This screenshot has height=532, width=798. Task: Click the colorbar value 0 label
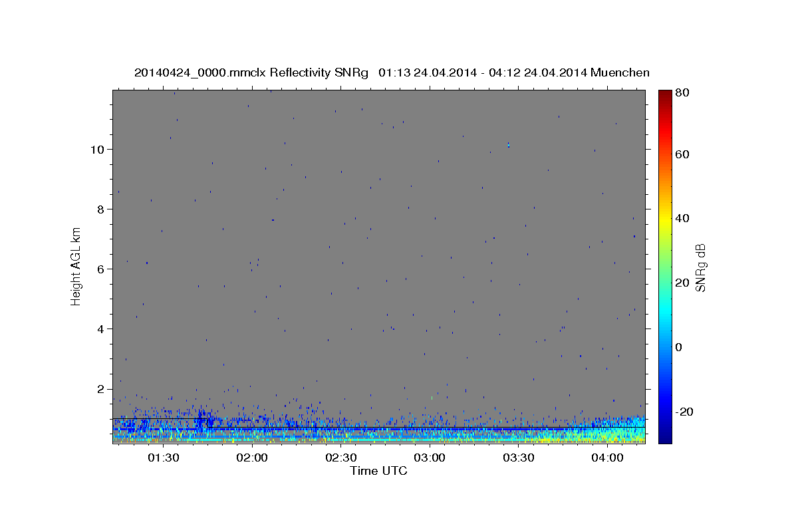tap(679, 347)
